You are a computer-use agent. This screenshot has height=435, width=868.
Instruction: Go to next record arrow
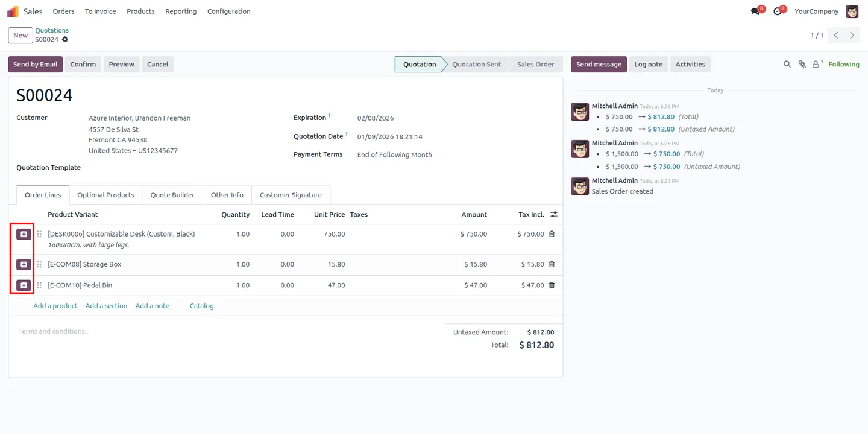(852, 36)
